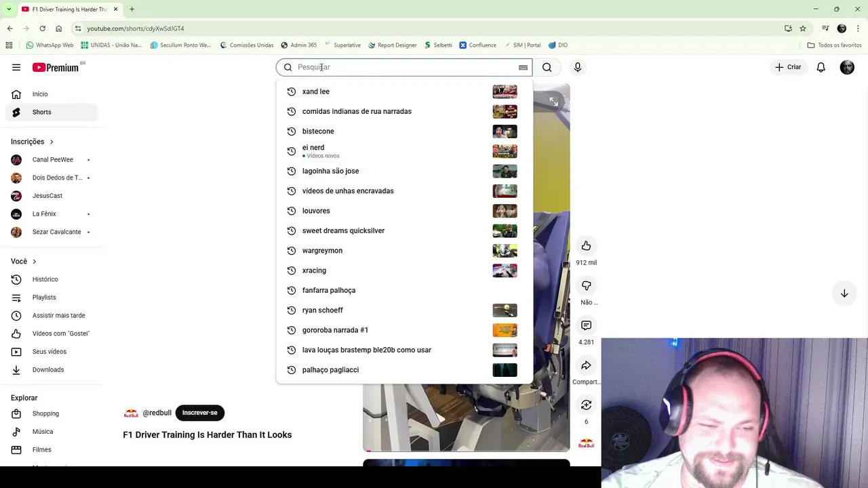The height and width of the screenshot is (488, 868).
Task: Like the short with thumbs up
Action: (x=586, y=246)
